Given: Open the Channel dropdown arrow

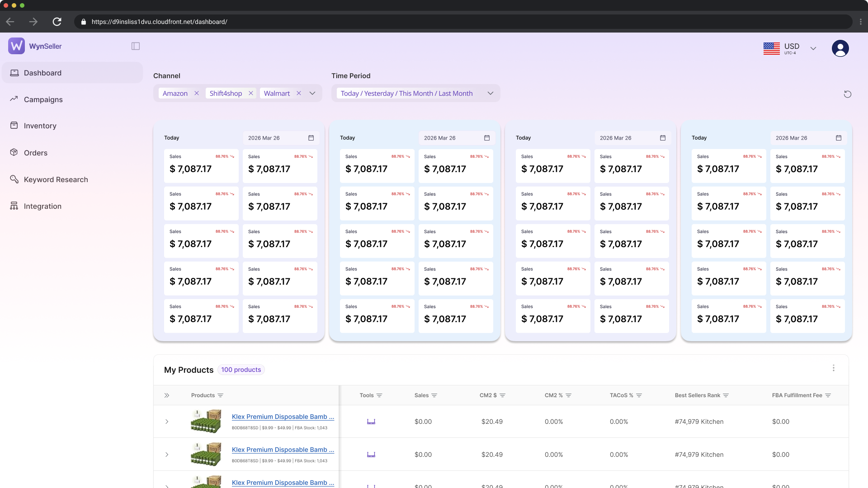Looking at the screenshot, I should 312,93.
